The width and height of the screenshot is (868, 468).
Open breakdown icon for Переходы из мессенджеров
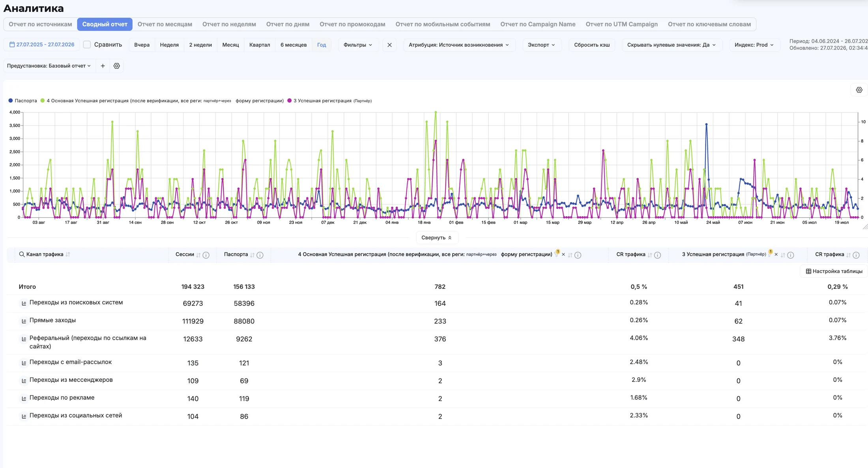tap(24, 381)
